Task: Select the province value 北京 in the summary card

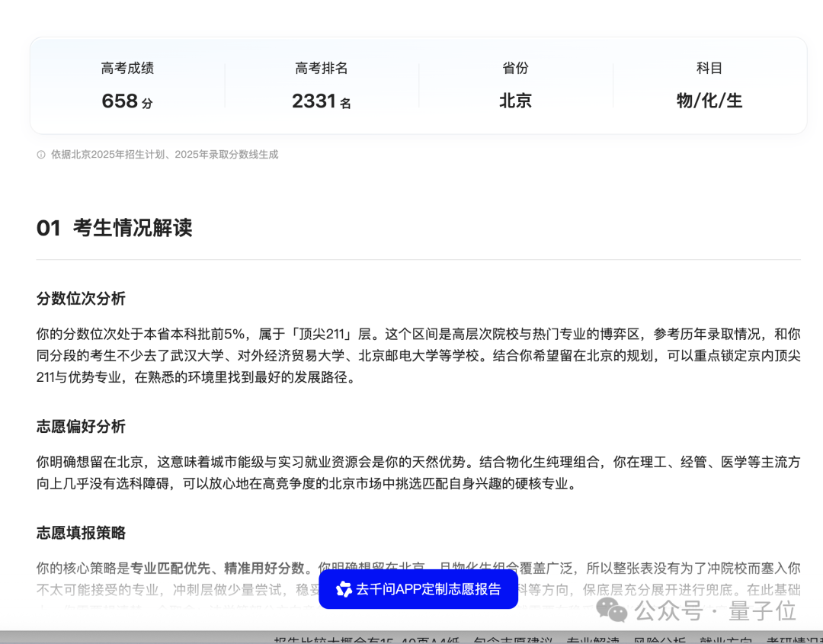Action: click(515, 101)
